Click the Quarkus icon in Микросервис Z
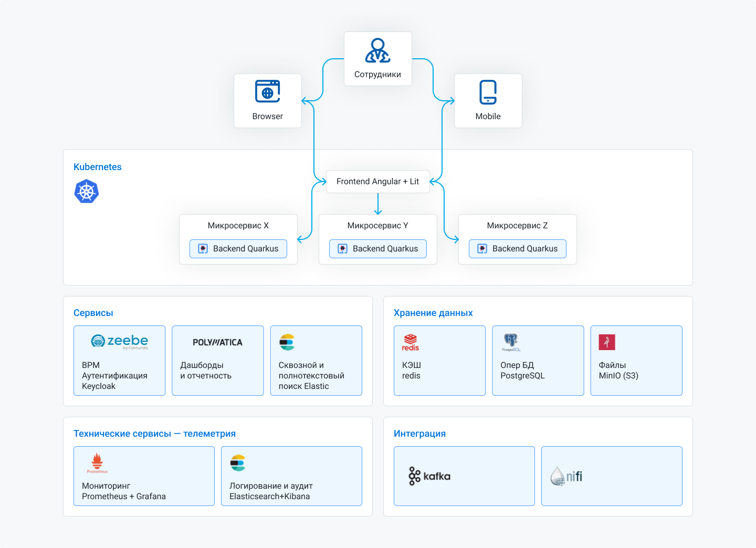756x548 pixels. tap(482, 249)
